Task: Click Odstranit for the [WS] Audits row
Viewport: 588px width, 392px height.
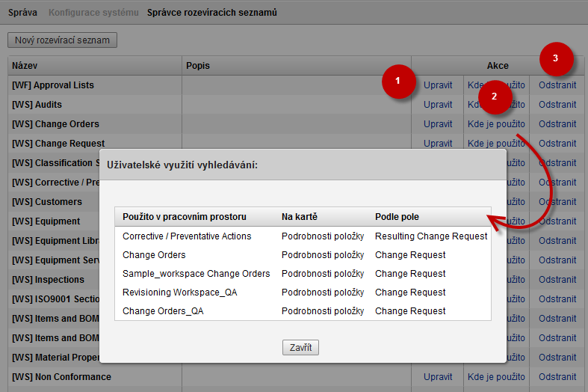Action: pos(557,105)
